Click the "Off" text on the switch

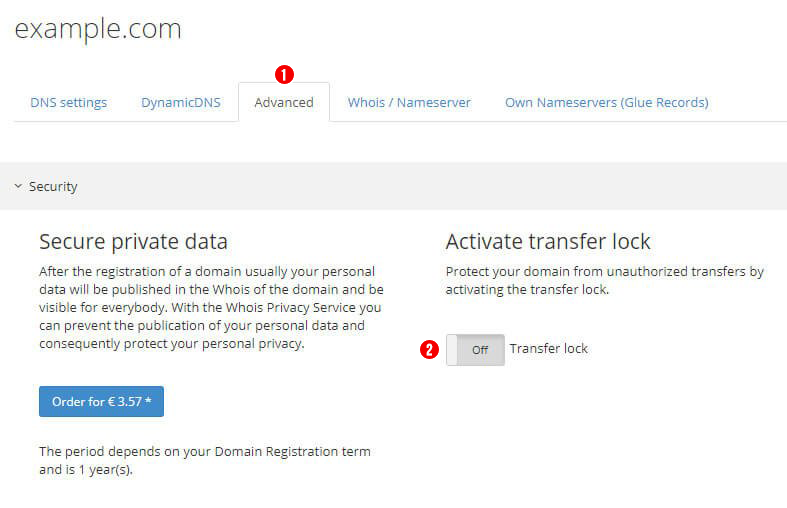[x=480, y=350]
